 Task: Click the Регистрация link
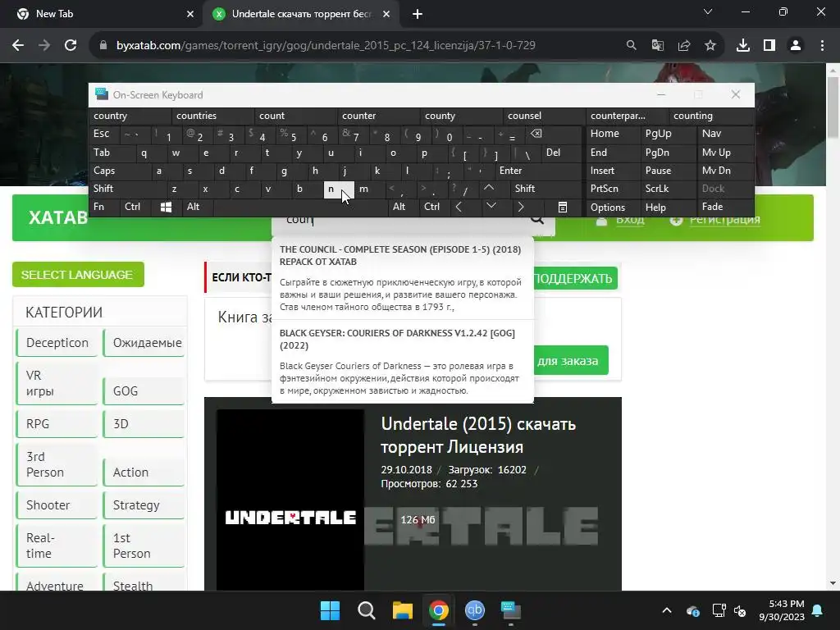(724, 219)
